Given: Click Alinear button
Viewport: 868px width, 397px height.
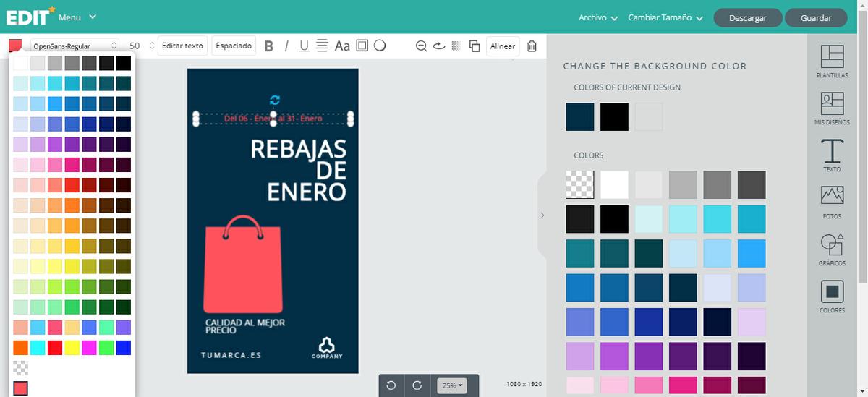Looking at the screenshot, I should coord(503,46).
